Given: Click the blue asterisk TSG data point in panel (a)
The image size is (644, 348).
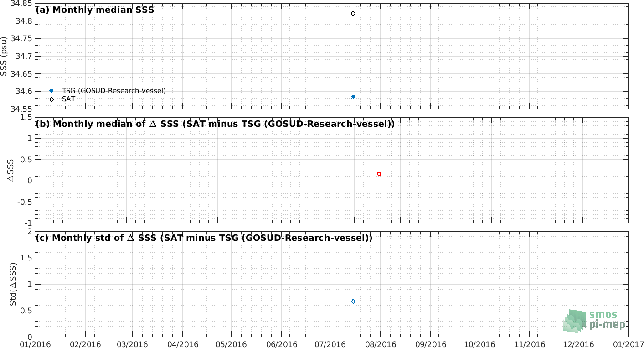Looking at the screenshot, I should pos(353,97).
